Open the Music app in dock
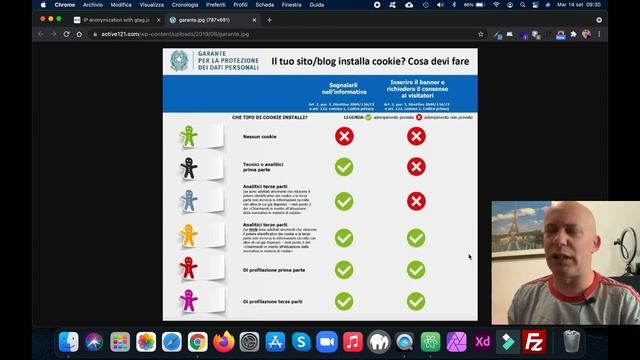The height and width of the screenshot is (360, 640). pos(353,342)
